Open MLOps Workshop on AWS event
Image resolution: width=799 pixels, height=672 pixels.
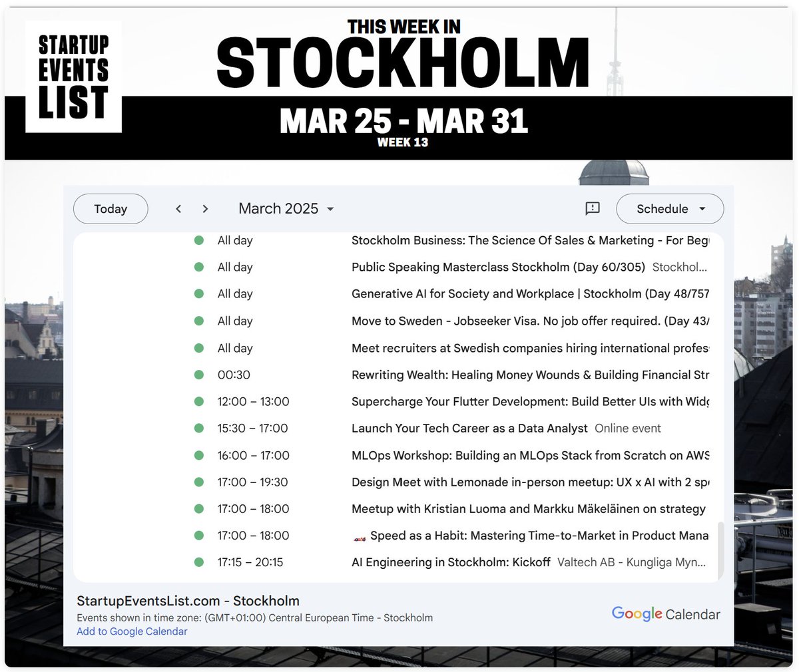(x=530, y=455)
